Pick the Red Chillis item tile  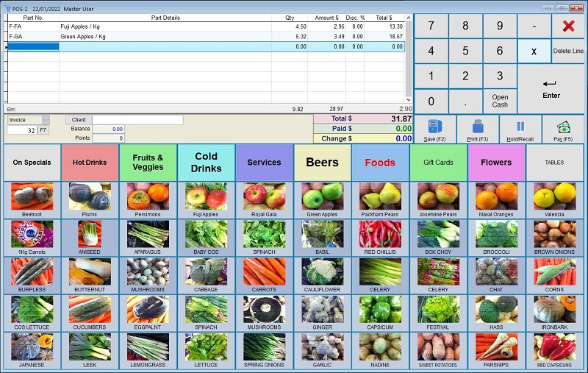[x=380, y=235]
